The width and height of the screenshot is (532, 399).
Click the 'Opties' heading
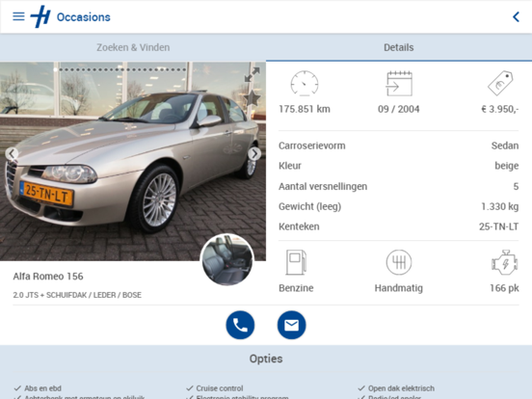click(266, 359)
